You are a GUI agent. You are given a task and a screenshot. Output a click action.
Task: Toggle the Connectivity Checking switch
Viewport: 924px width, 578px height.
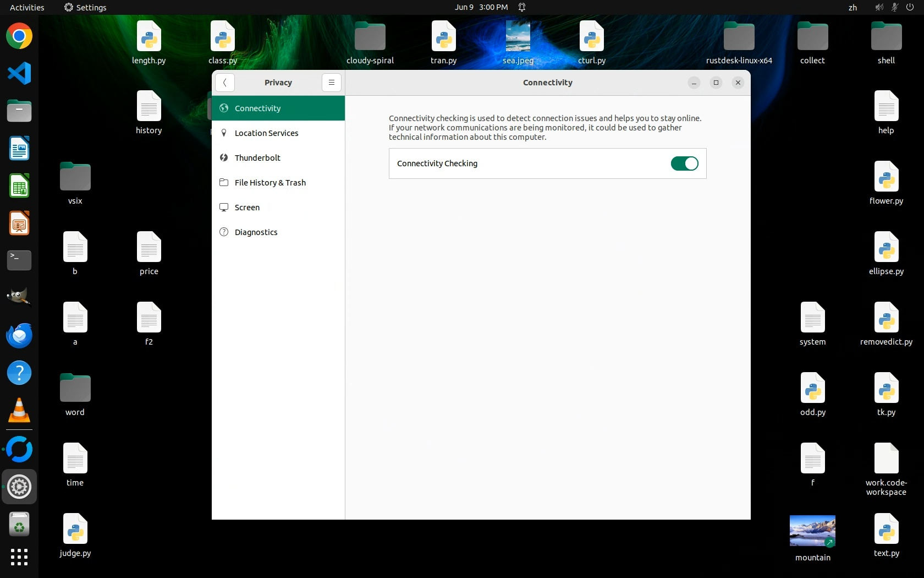(x=684, y=163)
